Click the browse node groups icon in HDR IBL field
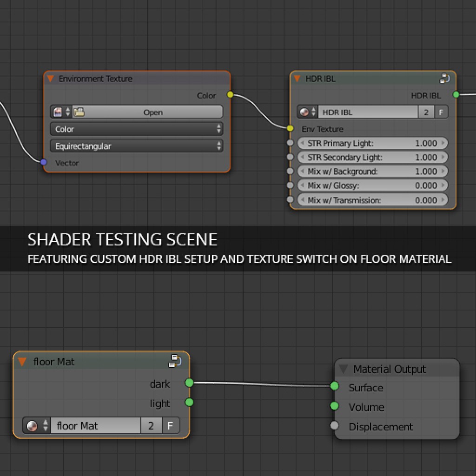The height and width of the screenshot is (476, 476). click(x=305, y=112)
